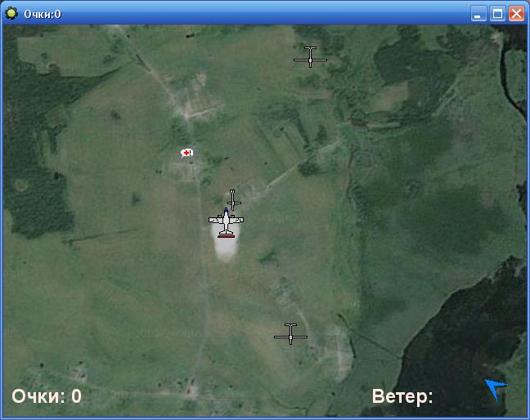Select the red cross speech bubble marker
This screenshot has width=530, height=420.
pyautogui.click(x=187, y=153)
